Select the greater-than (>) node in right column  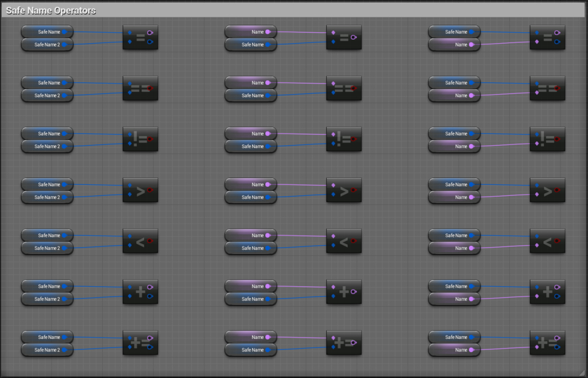(547, 190)
